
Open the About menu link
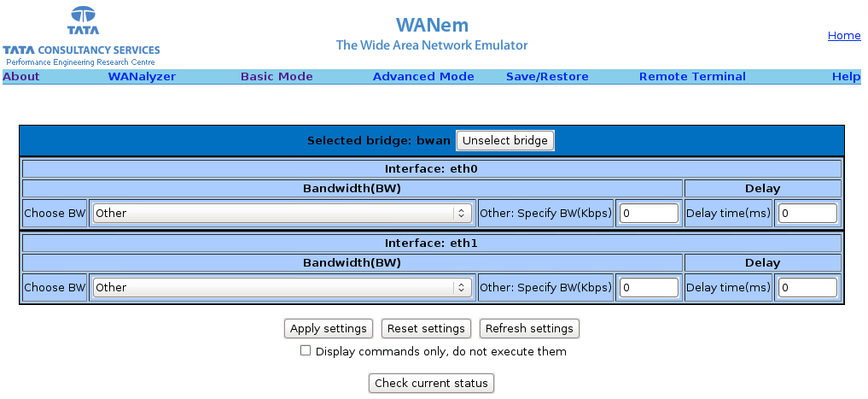point(21,77)
